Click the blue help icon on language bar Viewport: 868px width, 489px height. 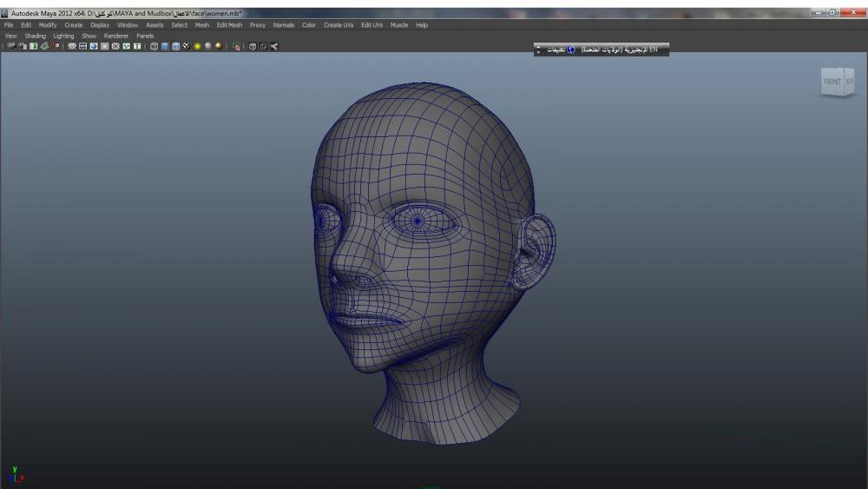[x=571, y=50]
